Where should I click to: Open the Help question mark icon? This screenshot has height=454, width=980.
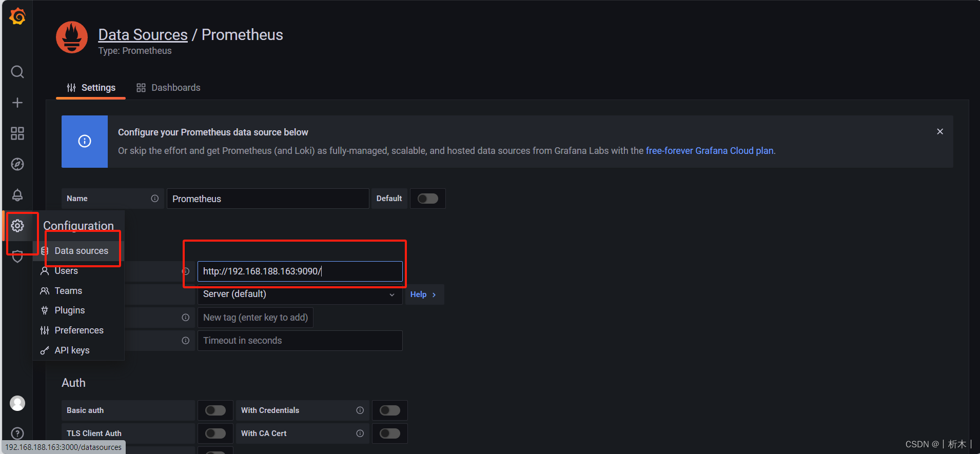click(17, 433)
